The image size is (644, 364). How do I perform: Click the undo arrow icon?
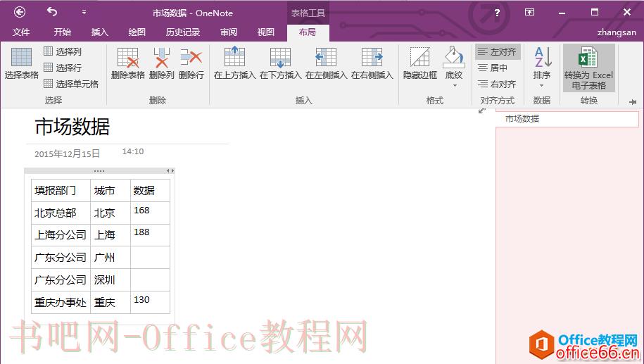coord(52,12)
